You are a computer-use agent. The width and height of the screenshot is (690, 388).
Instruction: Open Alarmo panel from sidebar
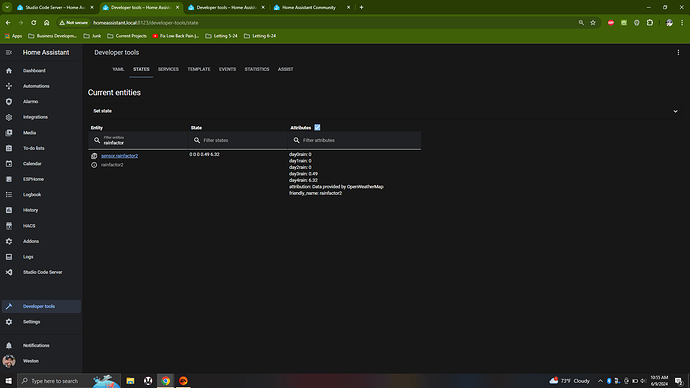click(41, 102)
